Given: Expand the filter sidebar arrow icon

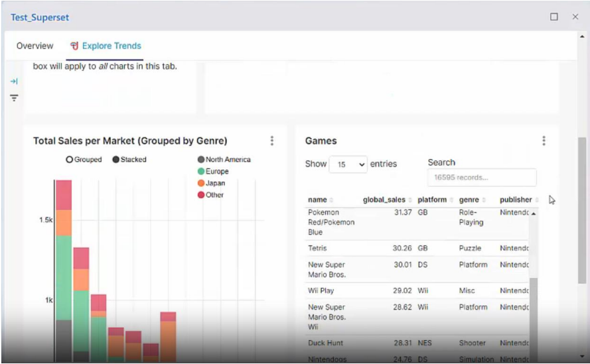Looking at the screenshot, I should click(14, 82).
